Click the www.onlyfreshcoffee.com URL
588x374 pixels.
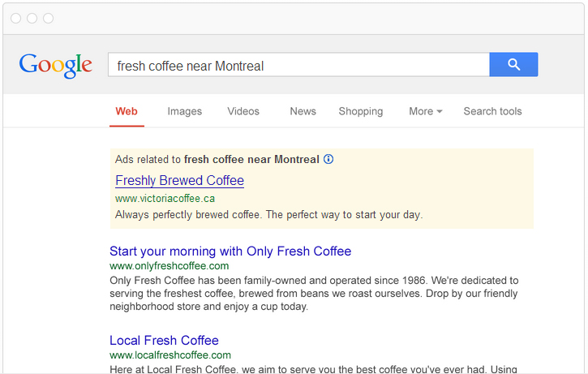coord(170,266)
